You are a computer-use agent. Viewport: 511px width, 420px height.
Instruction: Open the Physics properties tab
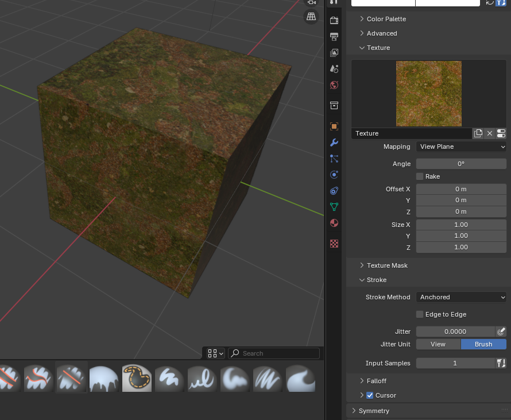[x=334, y=175]
